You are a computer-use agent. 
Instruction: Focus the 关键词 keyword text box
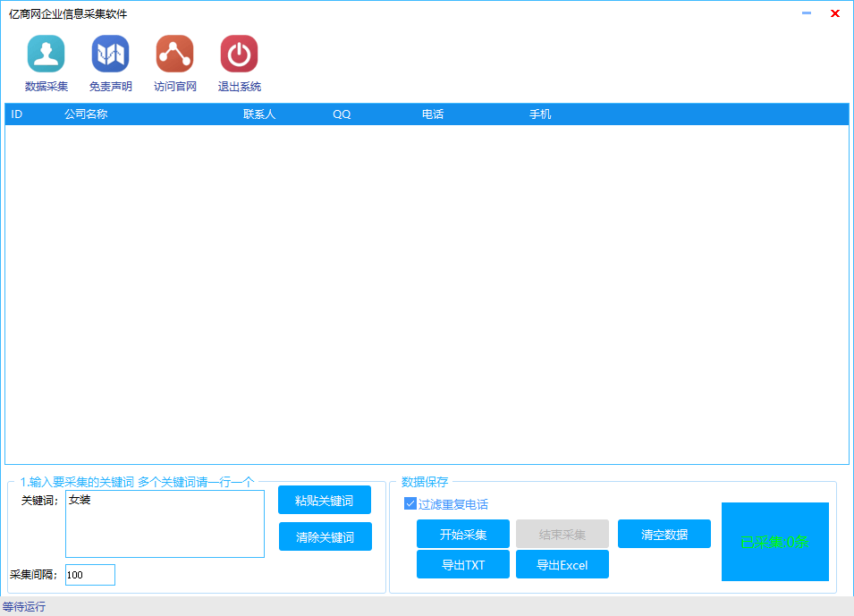click(165, 524)
